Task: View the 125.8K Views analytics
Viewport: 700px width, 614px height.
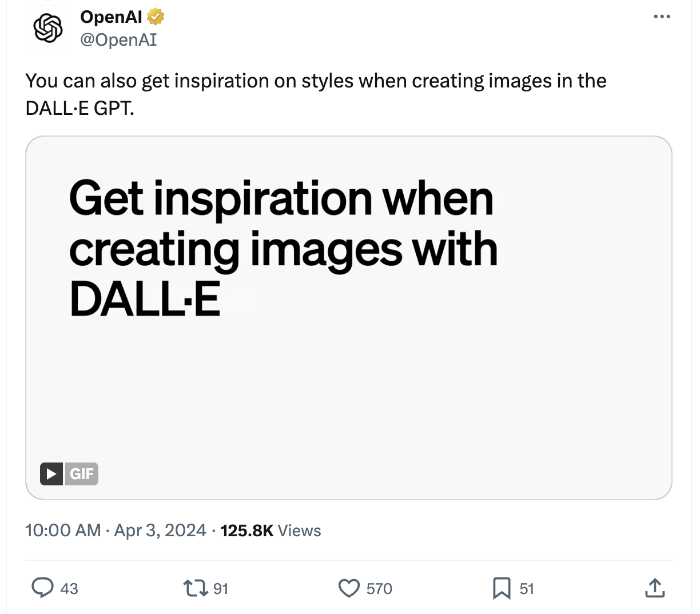Action: 271,531
